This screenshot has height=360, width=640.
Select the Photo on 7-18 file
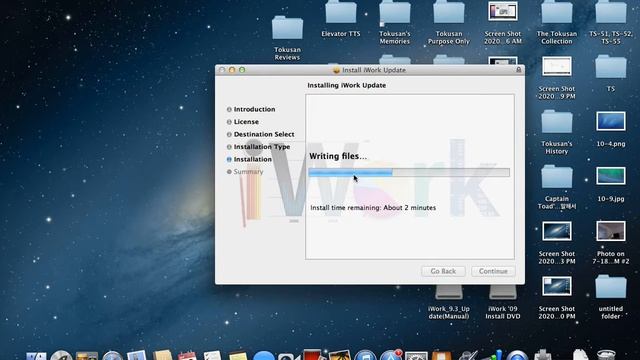click(x=611, y=231)
